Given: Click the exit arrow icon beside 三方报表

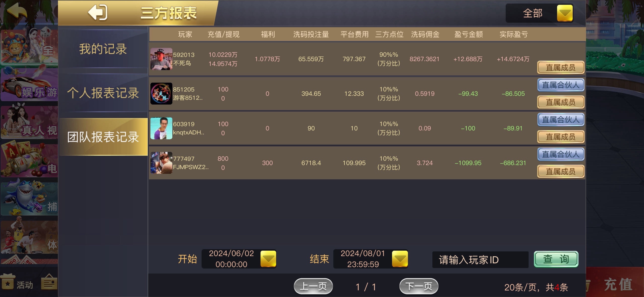Looking at the screenshot, I should [98, 12].
